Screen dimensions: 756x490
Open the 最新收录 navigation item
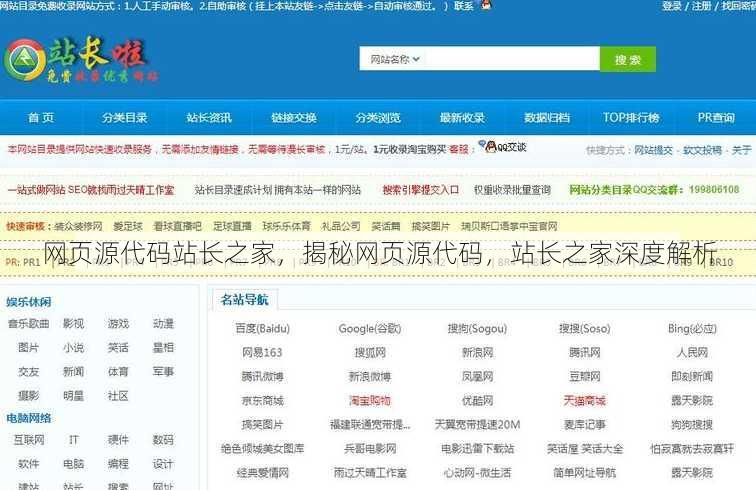coord(462,118)
